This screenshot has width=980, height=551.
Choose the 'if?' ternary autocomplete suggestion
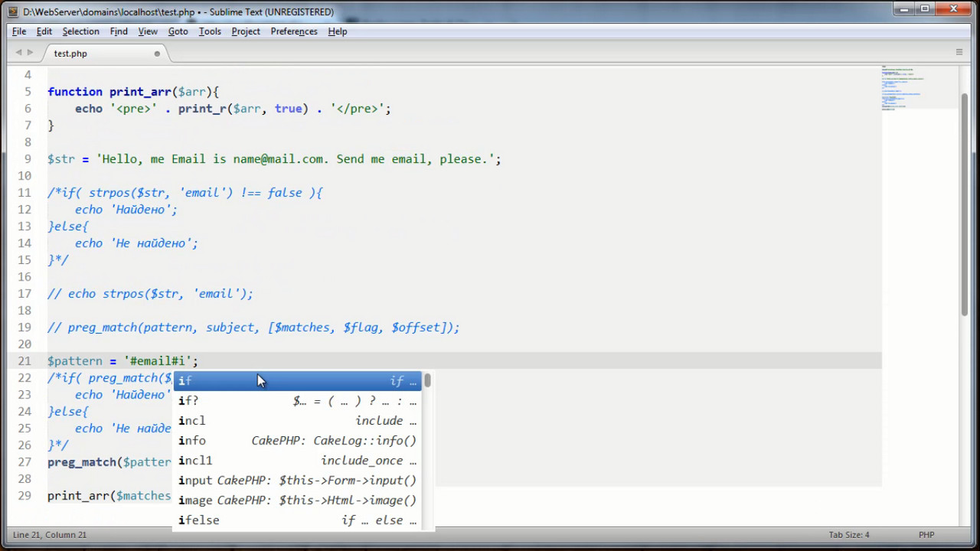pos(298,400)
